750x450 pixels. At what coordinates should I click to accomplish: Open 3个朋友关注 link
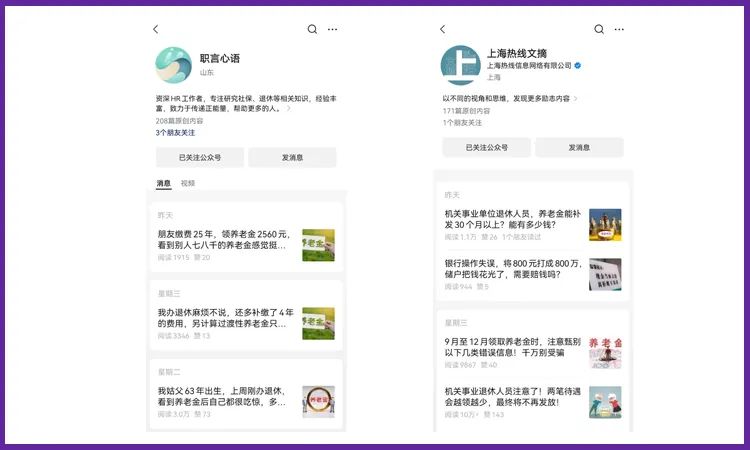point(175,132)
